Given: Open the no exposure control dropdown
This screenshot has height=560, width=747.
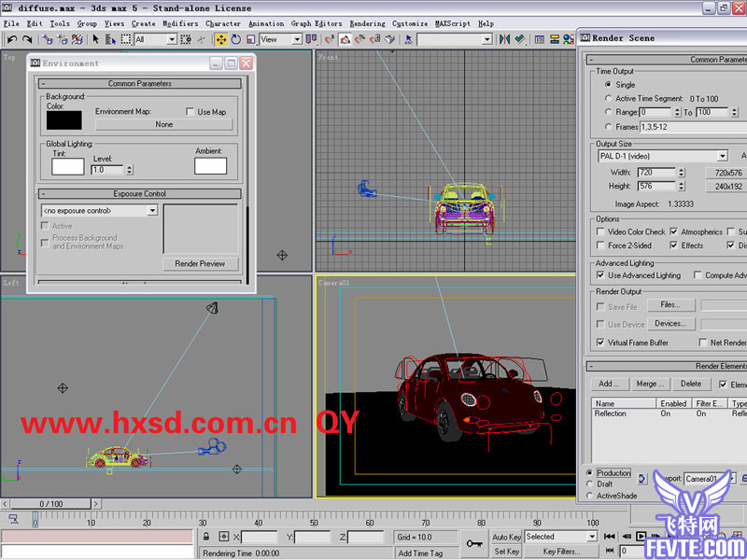Looking at the screenshot, I should 100,211.
